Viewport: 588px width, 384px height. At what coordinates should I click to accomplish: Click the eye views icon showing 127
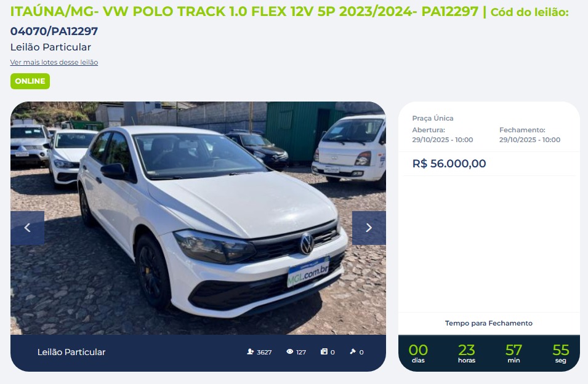tap(289, 352)
